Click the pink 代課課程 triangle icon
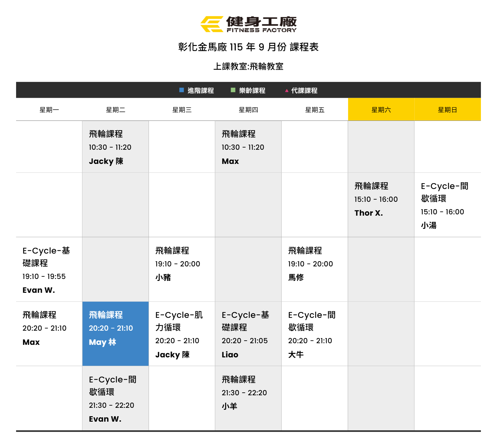This screenshot has width=497, height=448. (x=287, y=91)
